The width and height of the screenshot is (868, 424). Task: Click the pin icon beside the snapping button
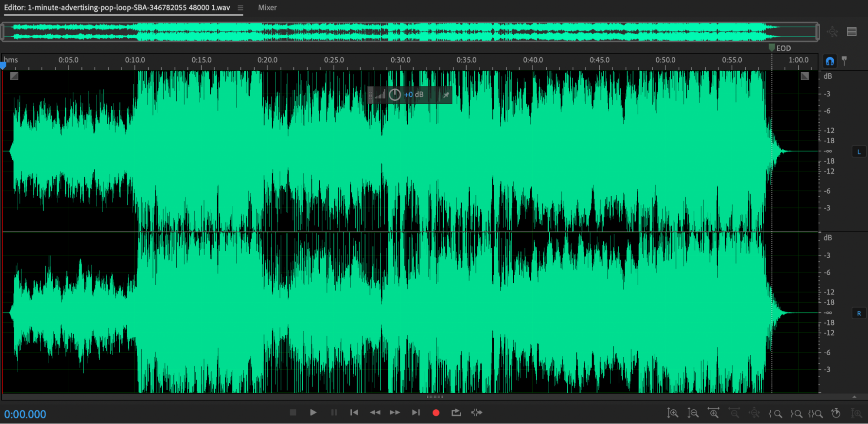[x=844, y=61]
